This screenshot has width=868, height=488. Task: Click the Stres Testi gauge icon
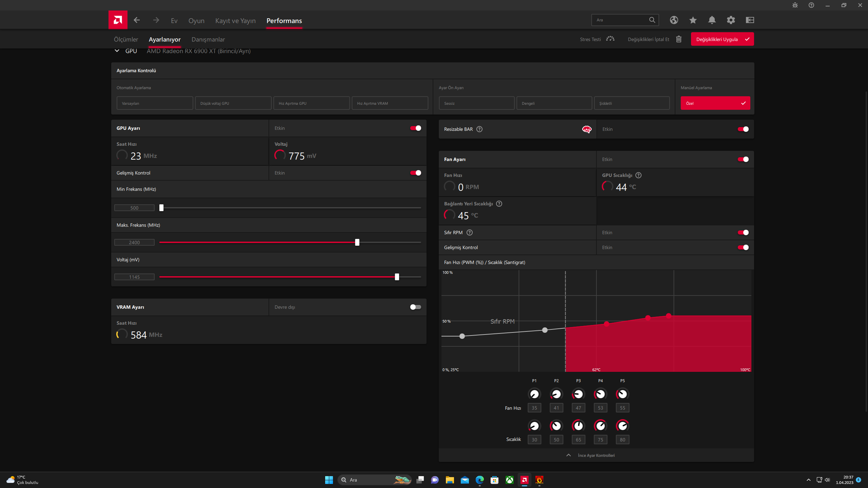[610, 39]
